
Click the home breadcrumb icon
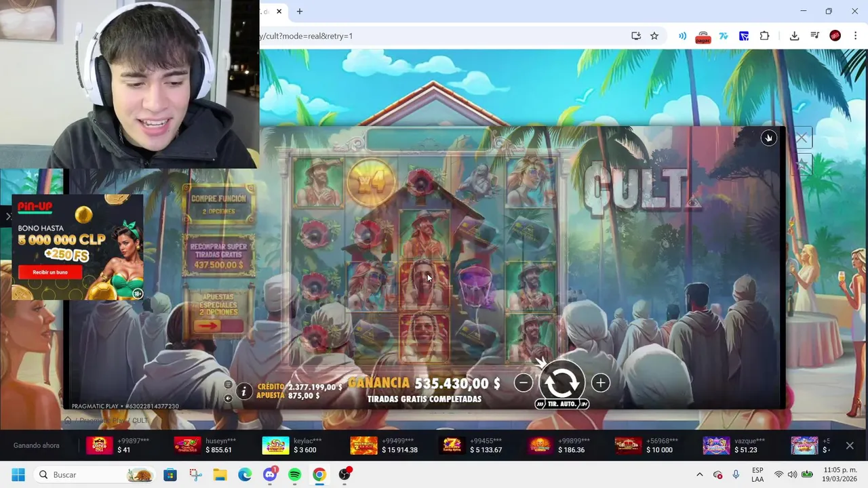pyautogui.click(x=68, y=420)
